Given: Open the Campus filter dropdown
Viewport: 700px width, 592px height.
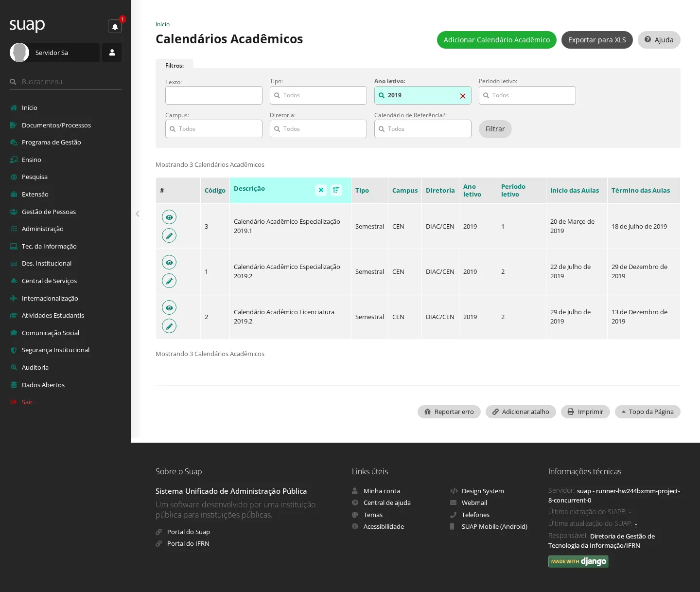Looking at the screenshot, I should pyautogui.click(x=214, y=129).
